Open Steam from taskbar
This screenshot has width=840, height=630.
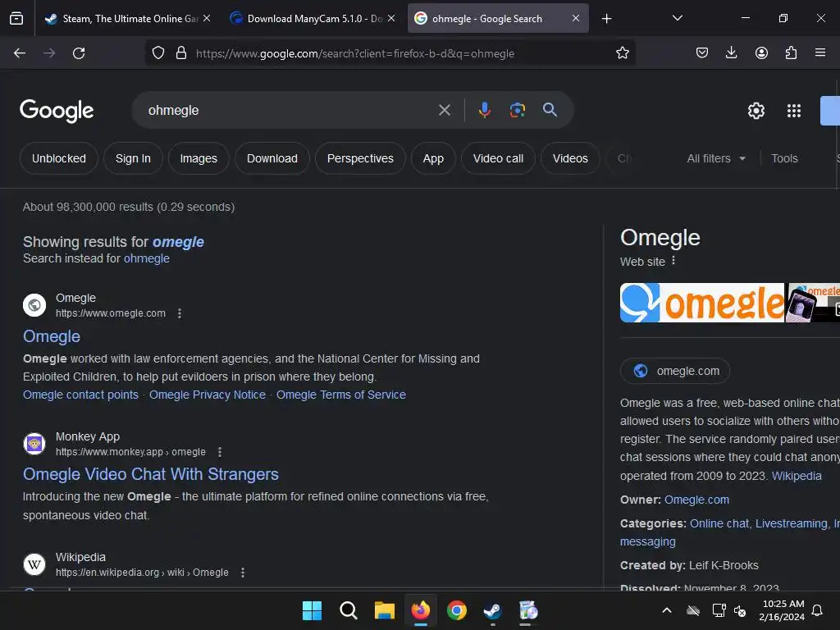[492, 610]
